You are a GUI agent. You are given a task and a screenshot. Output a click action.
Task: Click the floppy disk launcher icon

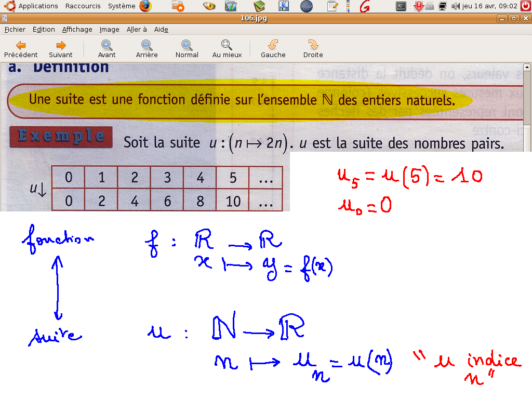284,6
